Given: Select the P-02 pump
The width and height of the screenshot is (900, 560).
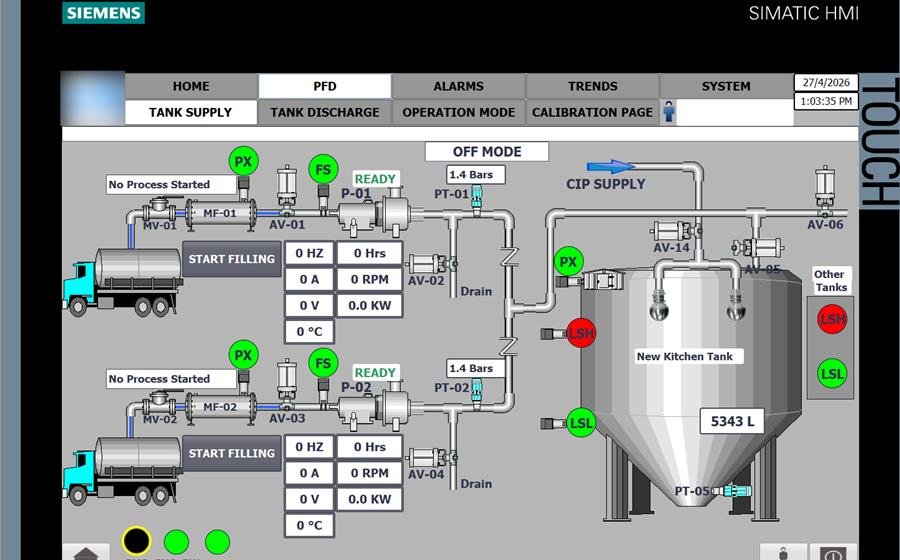Looking at the screenshot, I should [x=374, y=407].
